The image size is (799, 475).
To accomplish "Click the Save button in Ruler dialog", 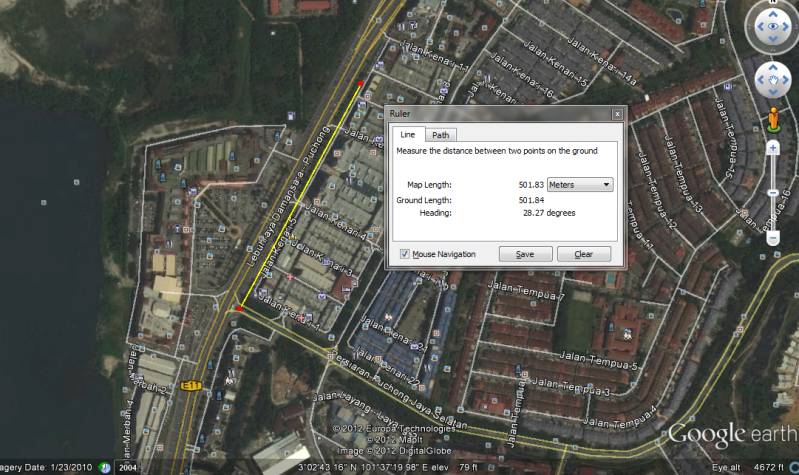I will 525,254.
